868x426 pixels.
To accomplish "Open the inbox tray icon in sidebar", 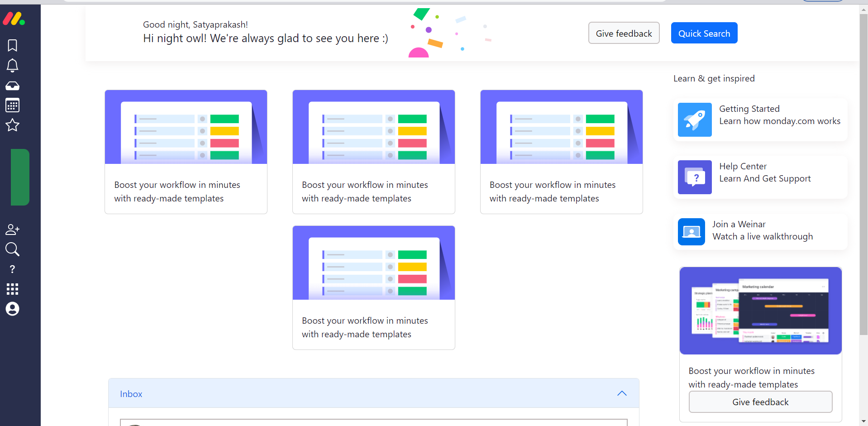I will click(x=12, y=86).
